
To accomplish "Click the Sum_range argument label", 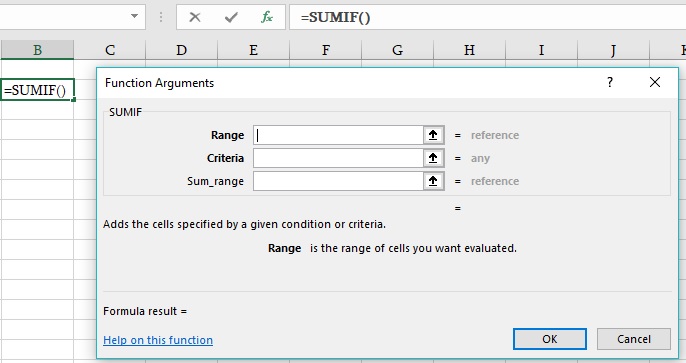I will [x=215, y=181].
